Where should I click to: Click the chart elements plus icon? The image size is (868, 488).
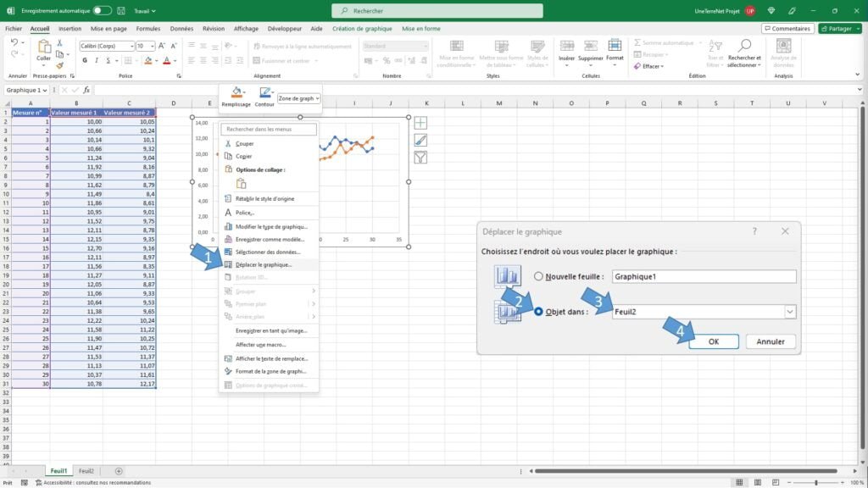(420, 124)
